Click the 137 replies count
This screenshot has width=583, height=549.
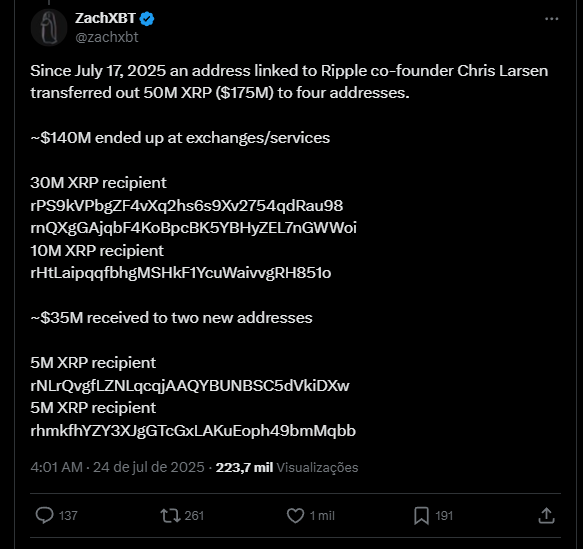(x=68, y=516)
